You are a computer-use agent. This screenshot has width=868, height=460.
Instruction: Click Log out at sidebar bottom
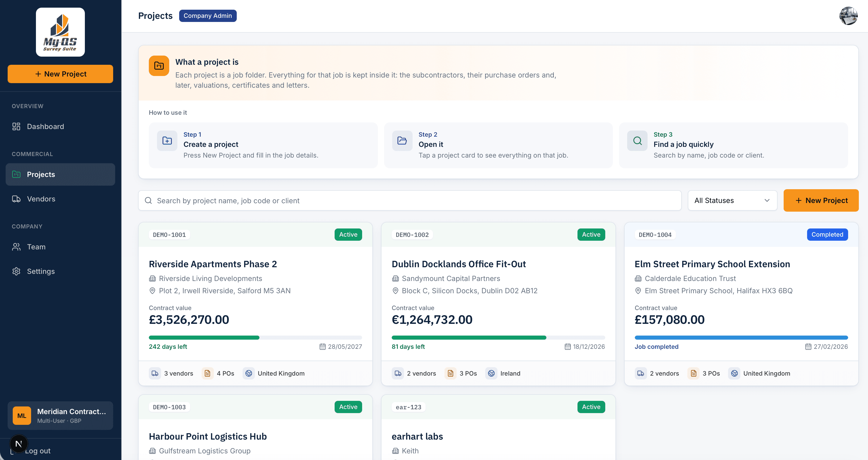pos(37,451)
